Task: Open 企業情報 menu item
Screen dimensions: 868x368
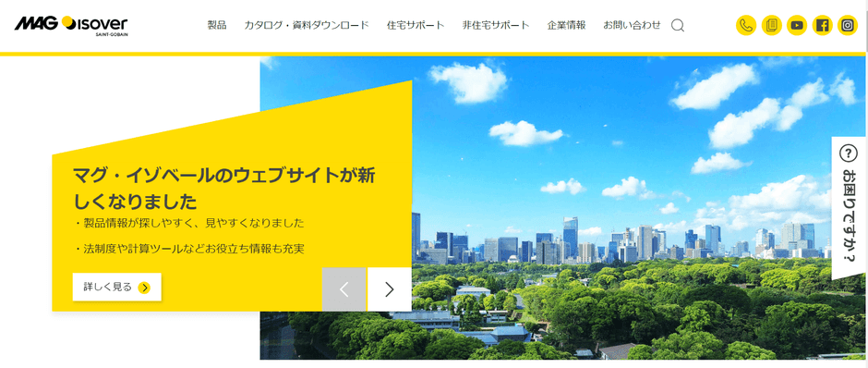Action: (566, 25)
